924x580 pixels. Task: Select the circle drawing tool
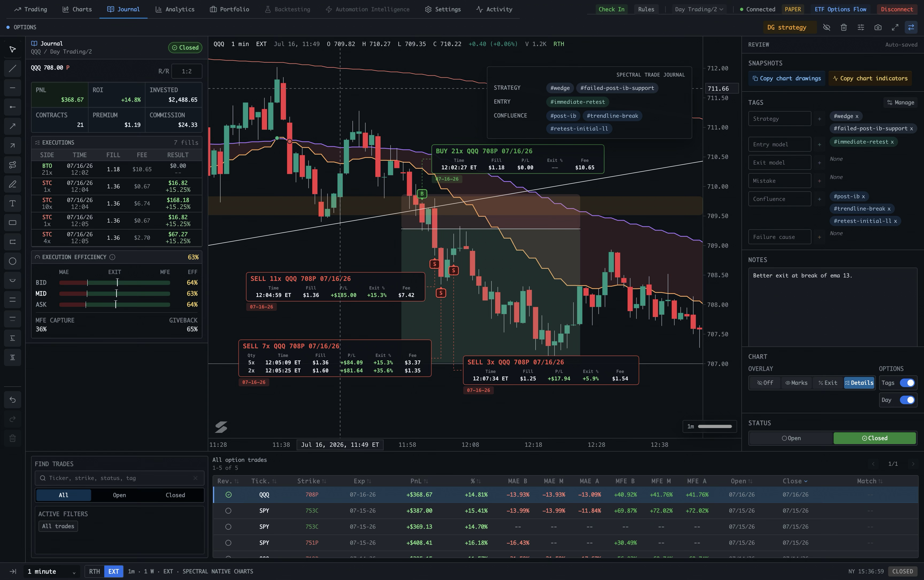coord(12,261)
